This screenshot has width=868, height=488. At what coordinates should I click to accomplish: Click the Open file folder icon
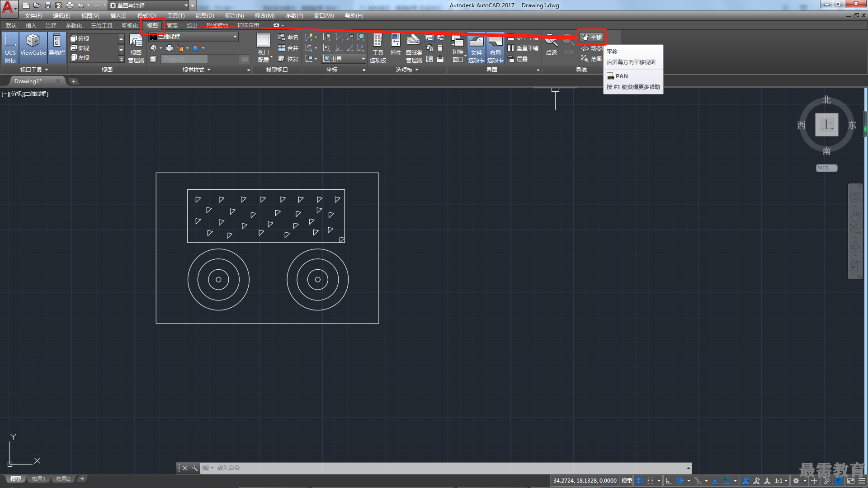point(37,5)
